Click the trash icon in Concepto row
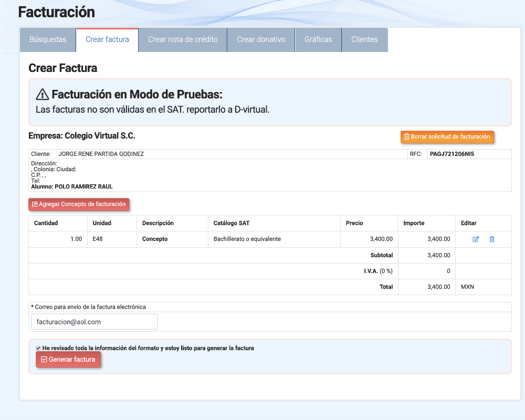The height and width of the screenshot is (420, 525). pos(492,239)
